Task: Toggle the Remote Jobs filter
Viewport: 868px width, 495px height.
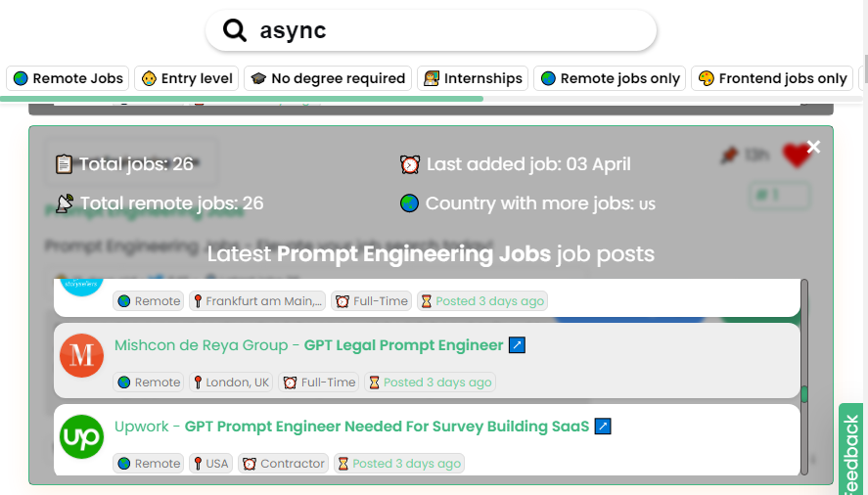Action: coord(69,78)
